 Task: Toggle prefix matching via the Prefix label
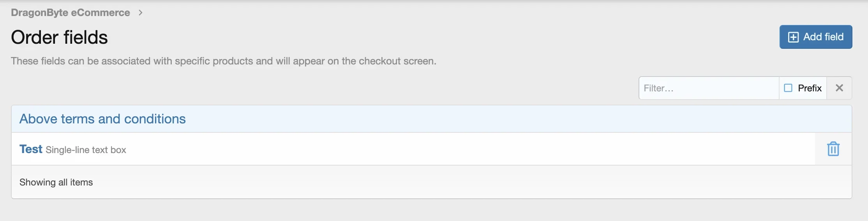(x=810, y=88)
